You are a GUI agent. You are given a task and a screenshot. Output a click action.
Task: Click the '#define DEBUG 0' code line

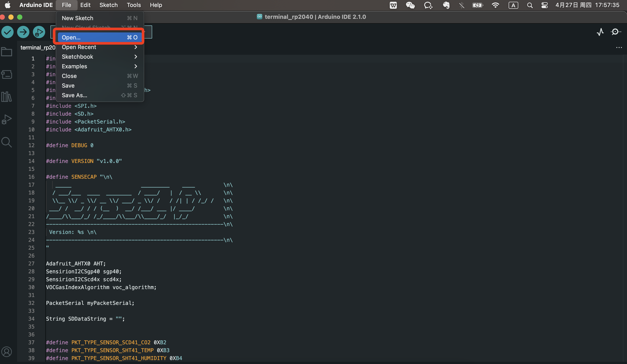tap(70, 145)
